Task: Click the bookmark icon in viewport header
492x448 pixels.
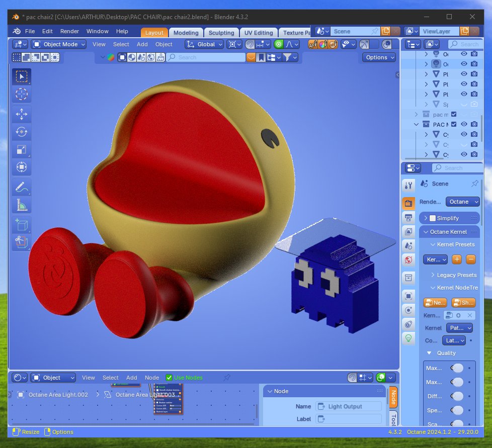Action: coord(261,57)
